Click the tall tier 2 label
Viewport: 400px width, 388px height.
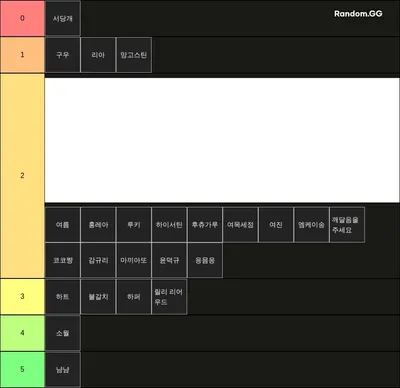pos(22,176)
